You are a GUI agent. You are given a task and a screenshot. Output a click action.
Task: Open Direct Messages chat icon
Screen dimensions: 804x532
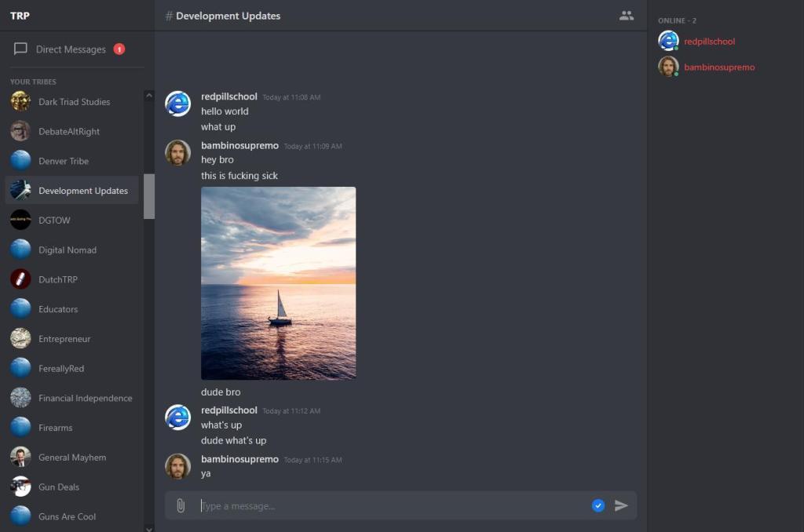pos(21,49)
